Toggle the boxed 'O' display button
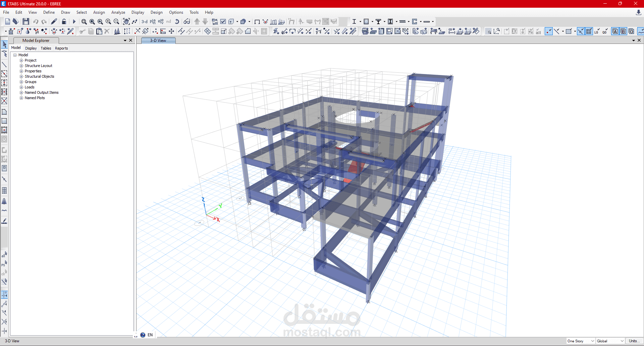The image size is (644, 346). click(631, 31)
